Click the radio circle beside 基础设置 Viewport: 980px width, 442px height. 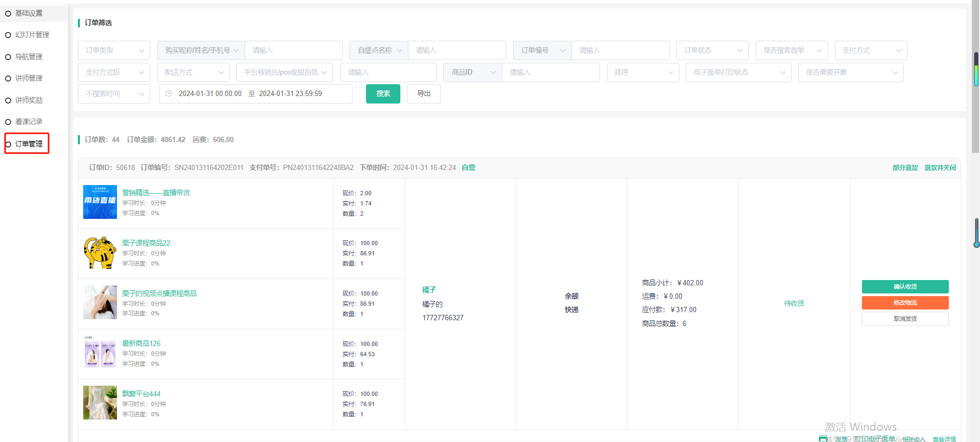point(8,13)
